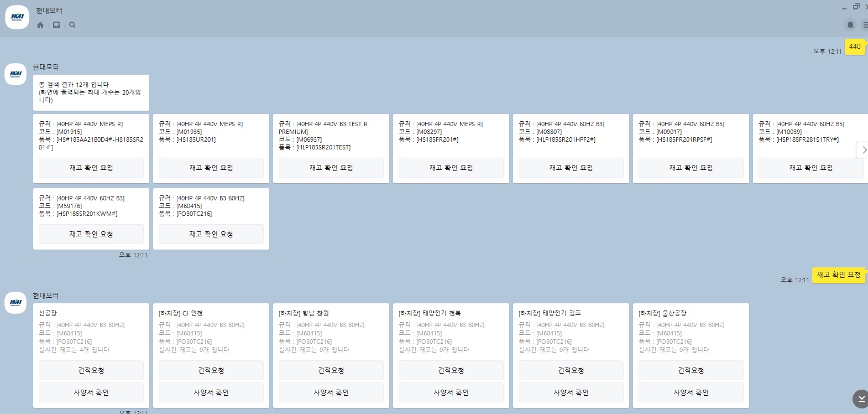Check the spec sheet on the 태양전기 전북 card
Screen dimensions: 868x414
tap(451, 392)
